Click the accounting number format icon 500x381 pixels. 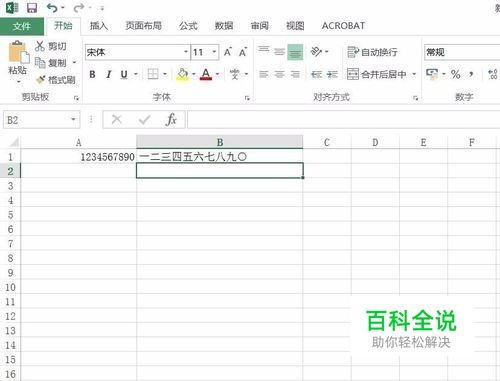(432, 74)
